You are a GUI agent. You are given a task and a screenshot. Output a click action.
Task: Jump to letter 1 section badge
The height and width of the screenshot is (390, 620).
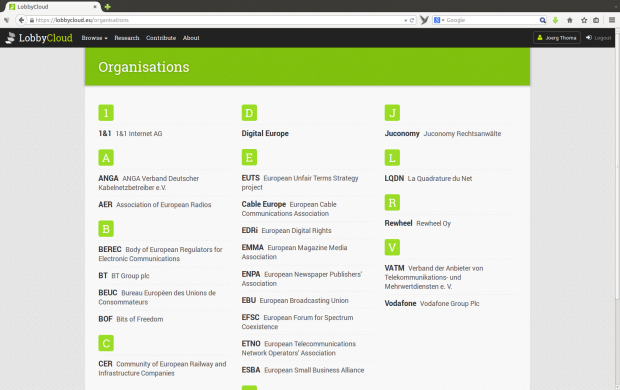(106, 113)
